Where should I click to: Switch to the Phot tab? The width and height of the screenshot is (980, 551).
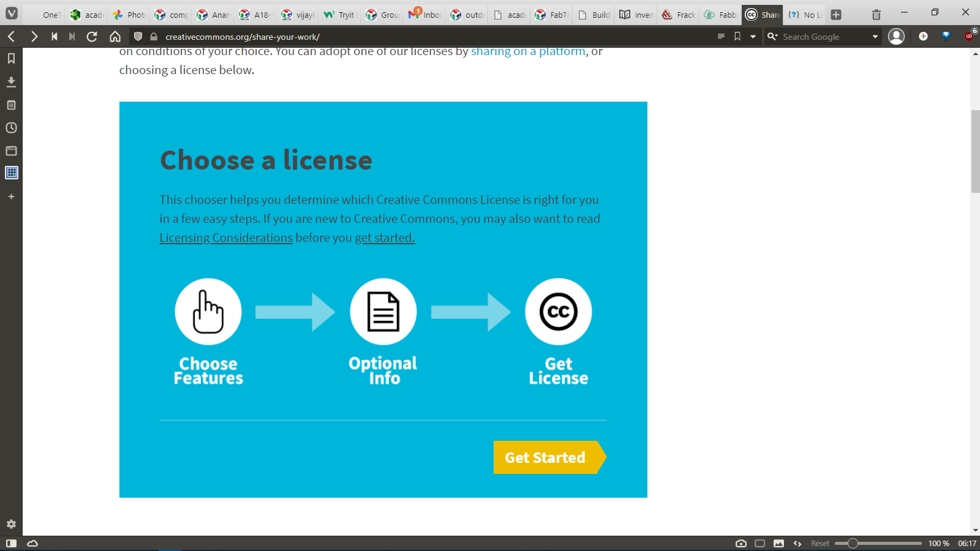click(129, 15)
